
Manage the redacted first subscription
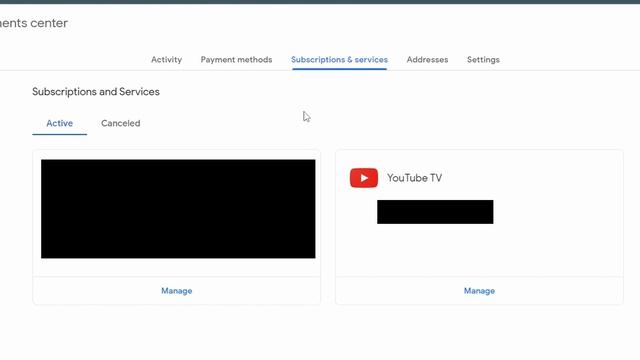[x=176, y=291]
